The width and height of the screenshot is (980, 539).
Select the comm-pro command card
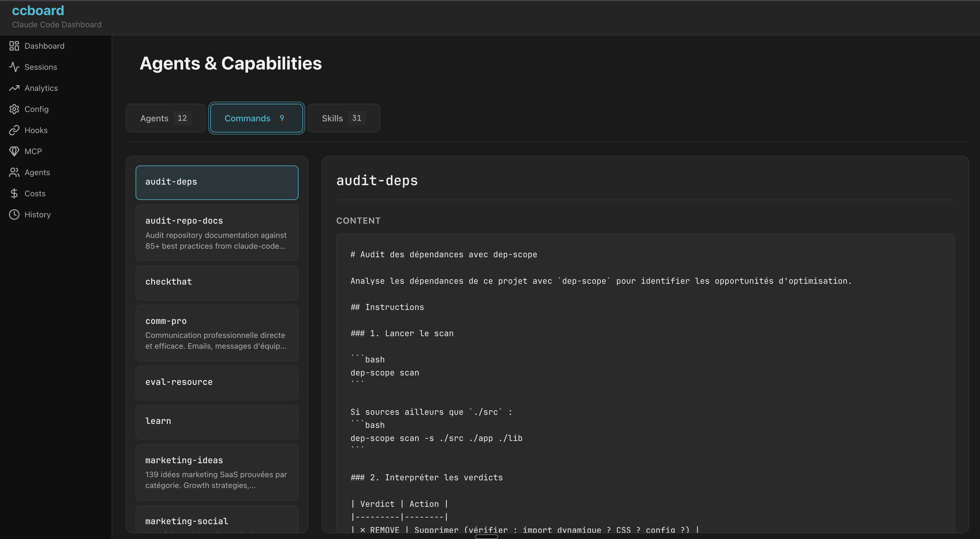tap(217, 333)
